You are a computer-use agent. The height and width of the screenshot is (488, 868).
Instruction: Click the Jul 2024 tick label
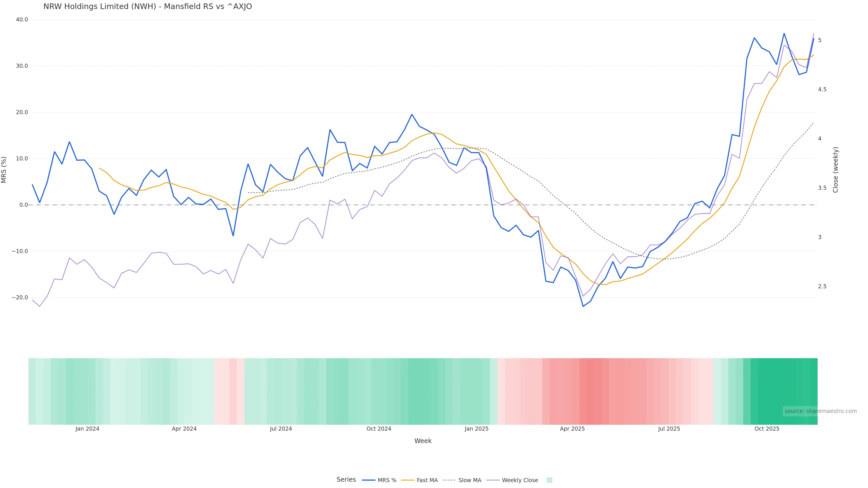tap(281, 429)
